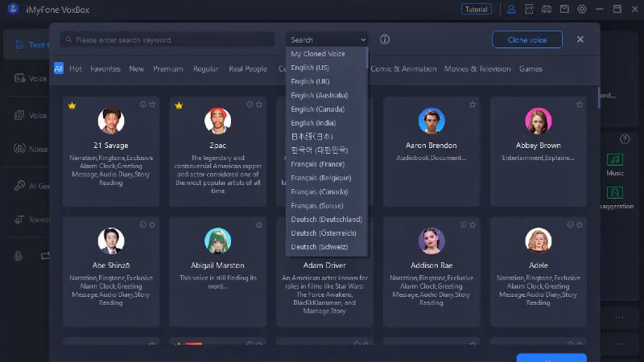This screenshot has height=362, width=644.
Task: Open the Tutorial button in title bar
Action: tap(476, 9)
